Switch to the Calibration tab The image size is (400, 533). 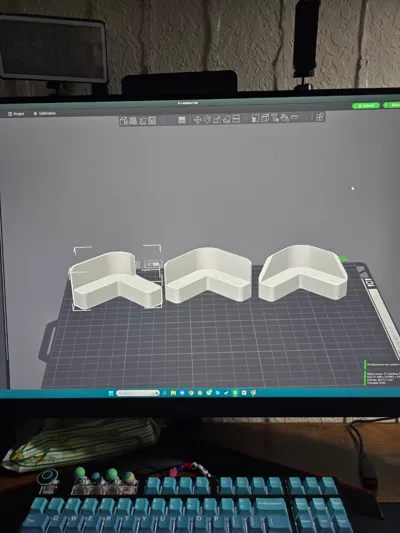click(x=45, y=114)
